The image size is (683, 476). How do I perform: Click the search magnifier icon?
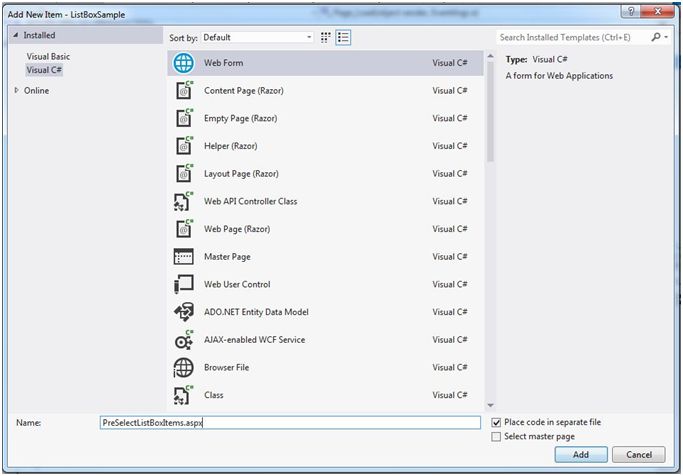tap(656, 37)
